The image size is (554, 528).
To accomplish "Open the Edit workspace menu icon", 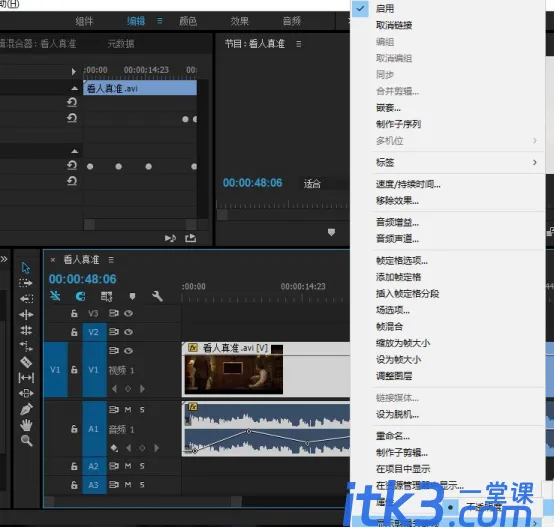I will (x=160, y=21).
